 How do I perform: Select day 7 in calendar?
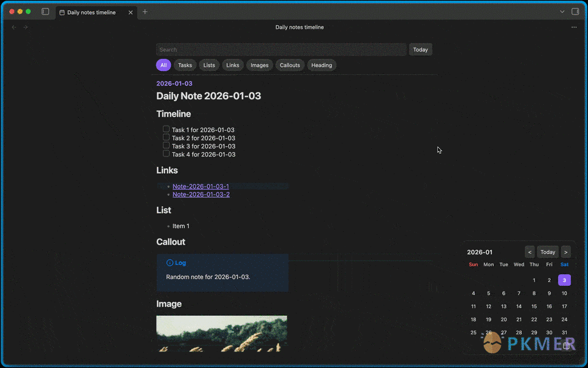click(519, 293)
